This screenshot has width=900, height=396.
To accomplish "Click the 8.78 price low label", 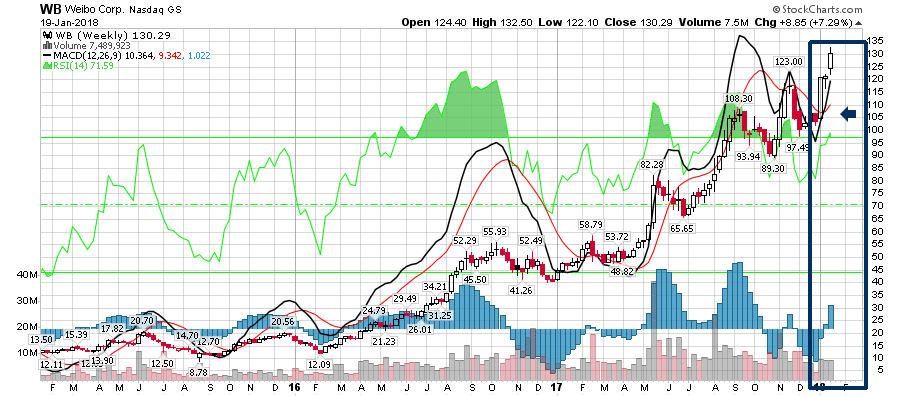I will [x=198, y=372].
